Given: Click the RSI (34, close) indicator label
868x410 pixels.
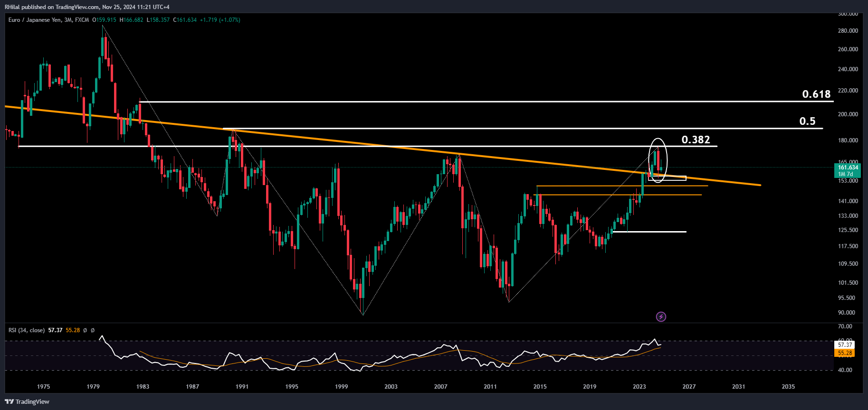Looking at the screenshot, I should (x=27, y=330).
